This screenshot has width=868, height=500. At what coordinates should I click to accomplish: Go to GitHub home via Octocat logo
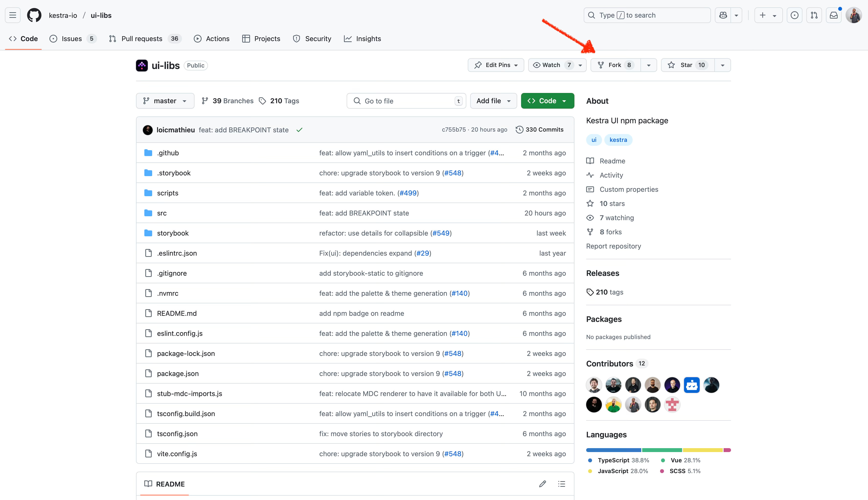tap(34, 15)
